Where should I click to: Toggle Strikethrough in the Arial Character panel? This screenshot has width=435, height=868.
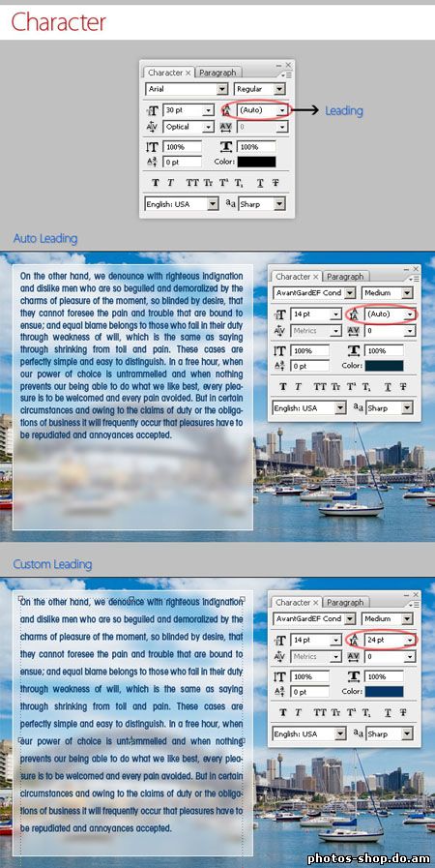[275, 183]
